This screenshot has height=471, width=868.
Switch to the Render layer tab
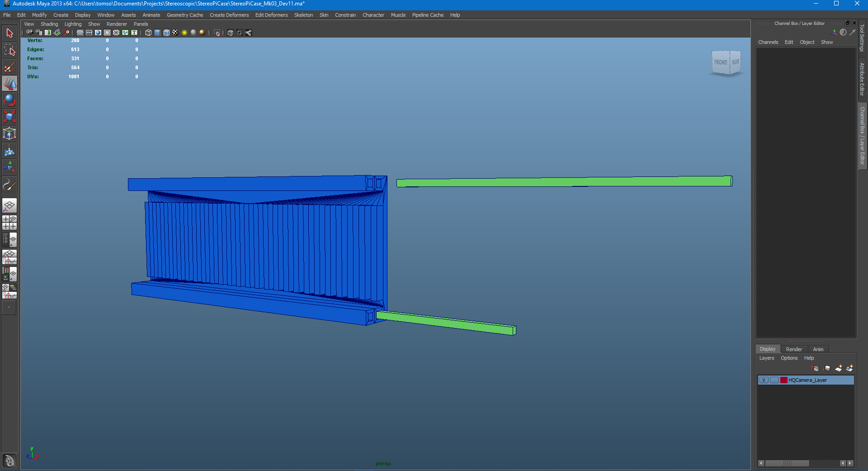794,349
